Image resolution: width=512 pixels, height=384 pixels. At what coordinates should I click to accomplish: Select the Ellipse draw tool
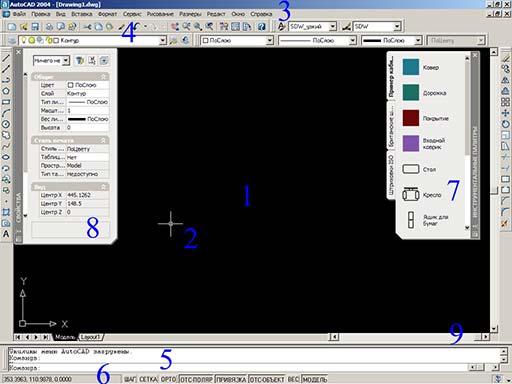6,157
